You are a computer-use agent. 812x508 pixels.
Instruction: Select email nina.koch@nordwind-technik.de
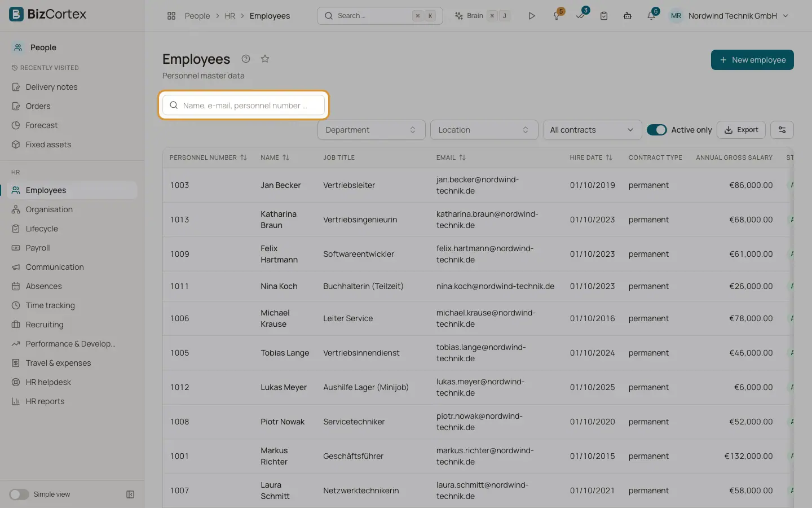click(x=495, y=286)
